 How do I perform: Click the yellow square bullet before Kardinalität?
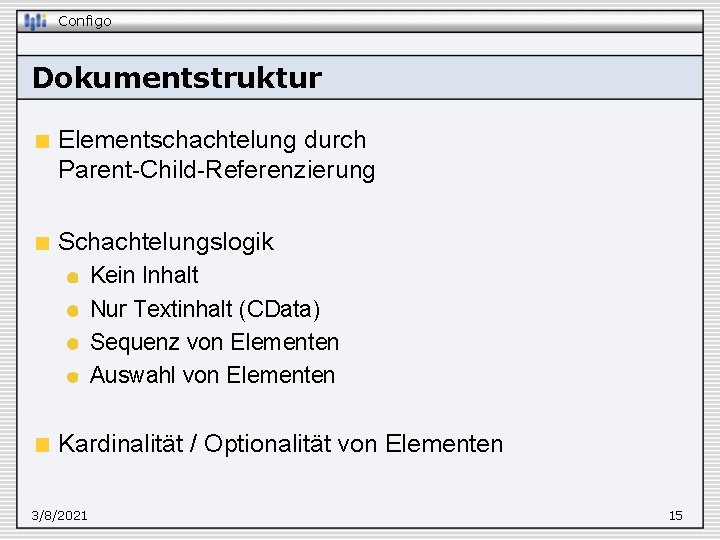click(x=42, y=445)
